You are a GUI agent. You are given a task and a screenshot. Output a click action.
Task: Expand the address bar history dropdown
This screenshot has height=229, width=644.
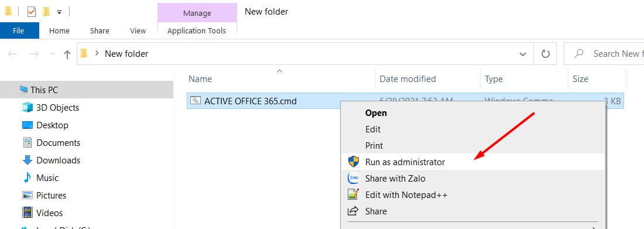tap(523, 54)
